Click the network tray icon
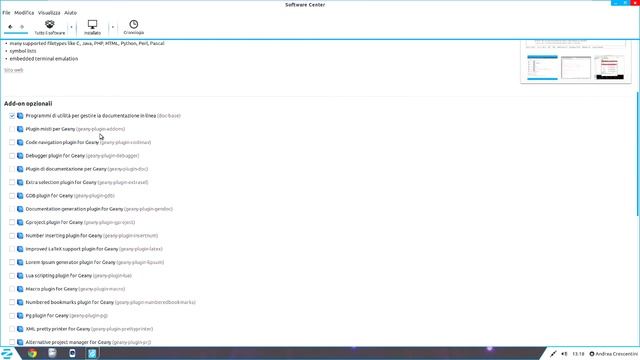640x360 pixels. coord(553,354)
